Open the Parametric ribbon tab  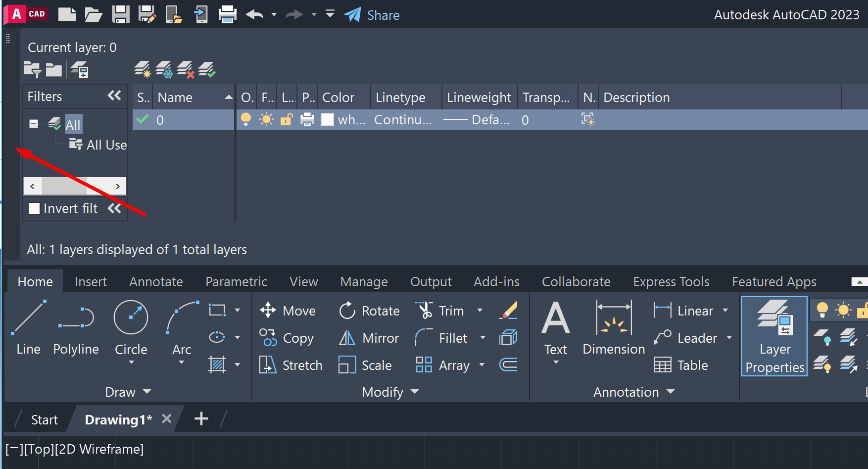tap(237, 281)
